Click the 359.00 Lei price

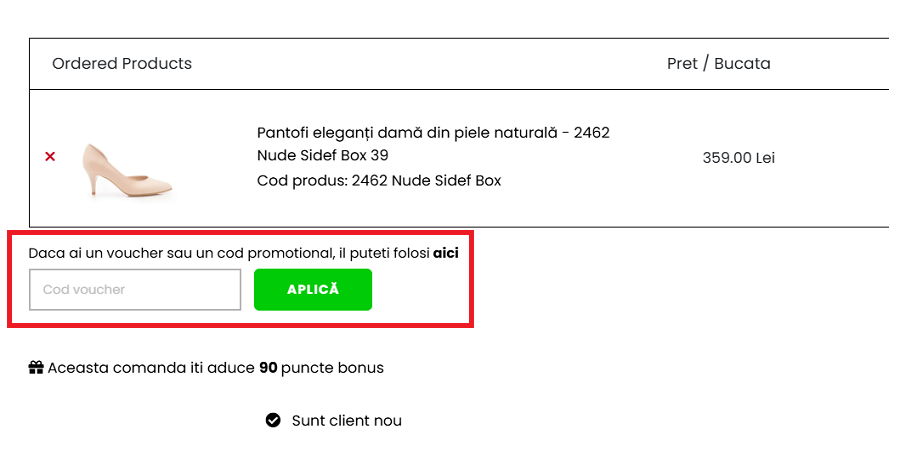(x=738, y=158)
